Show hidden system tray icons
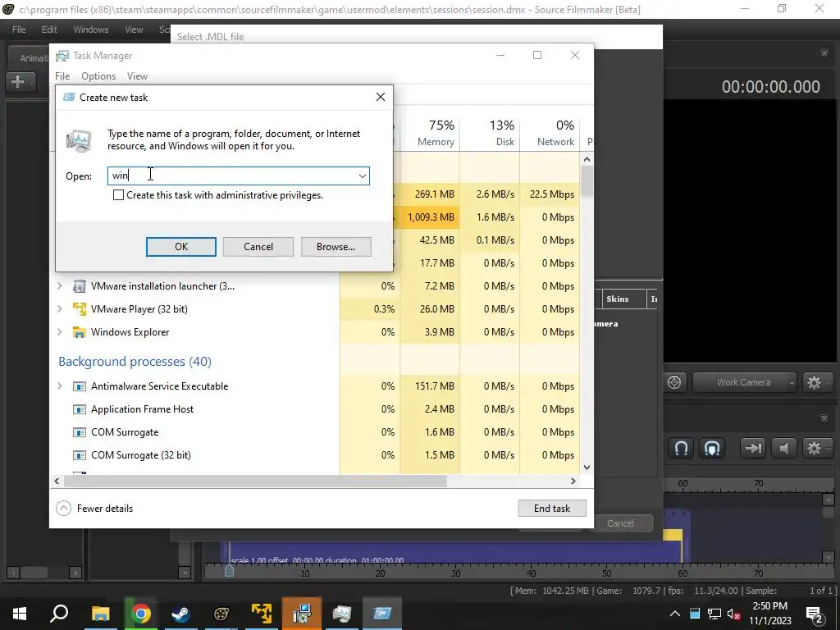This screenshot has width=840, height=630. [x=675, y=614]
